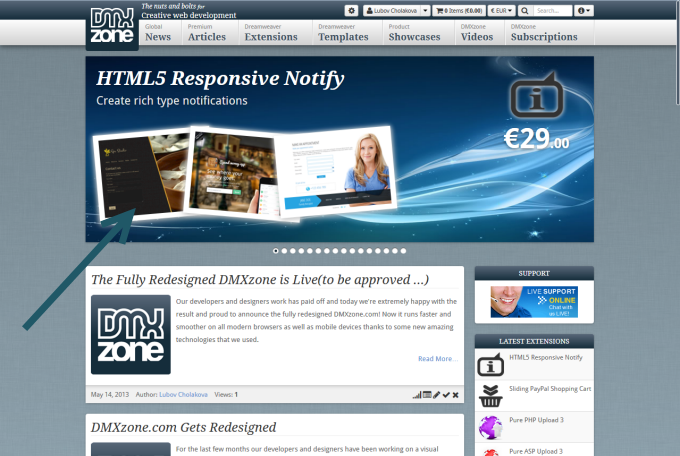The image size is (680, 456).
Task: Open the info icon dropdown in the header
Action: click(x=584, y=10)
